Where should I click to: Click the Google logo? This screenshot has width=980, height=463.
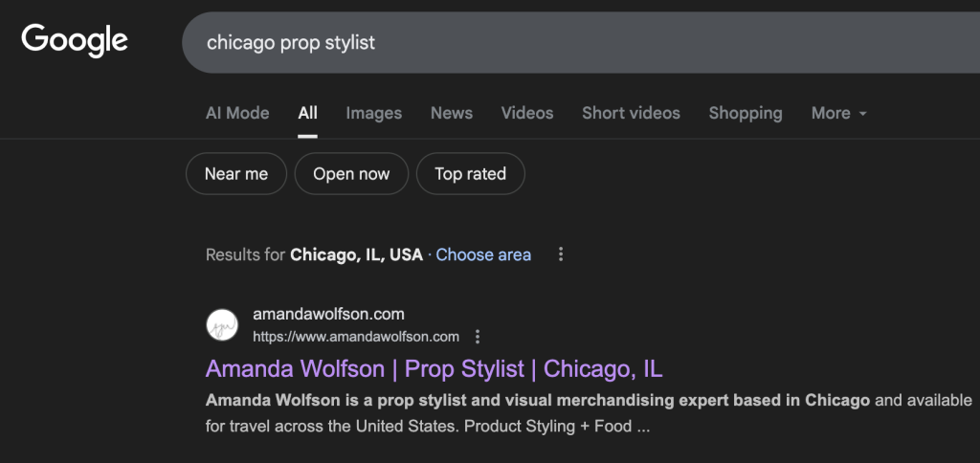(x=75, y=40)
